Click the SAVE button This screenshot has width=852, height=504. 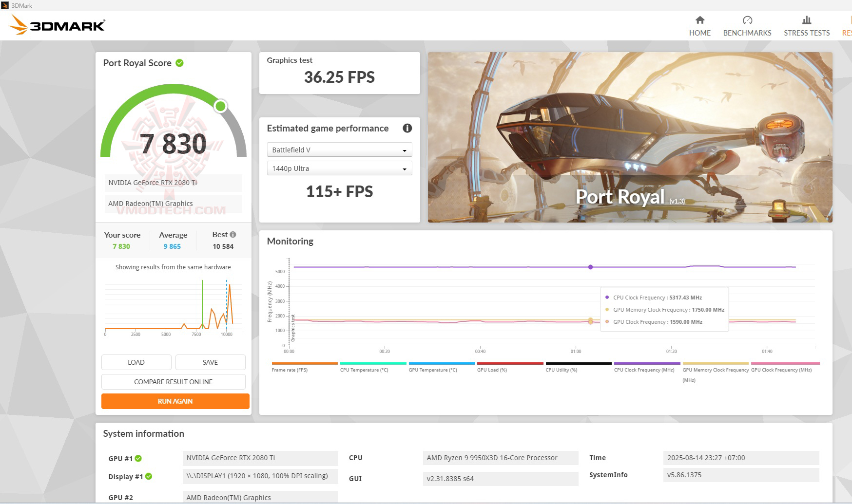click(210, 362)
